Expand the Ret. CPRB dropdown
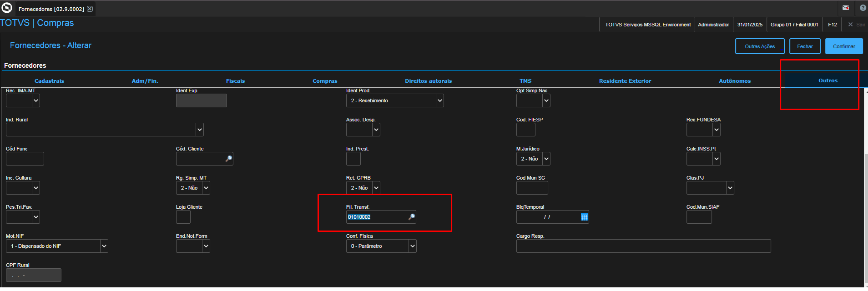 376,188
